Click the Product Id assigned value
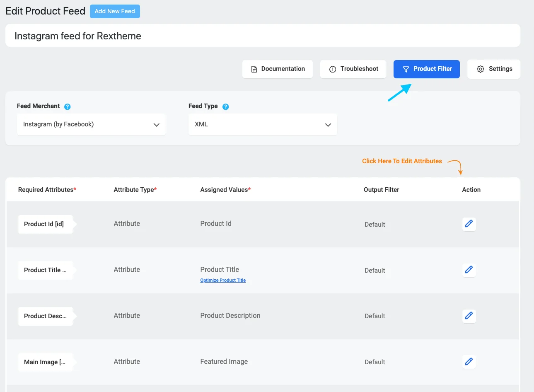The image size is (534, 392). point(216,223)
